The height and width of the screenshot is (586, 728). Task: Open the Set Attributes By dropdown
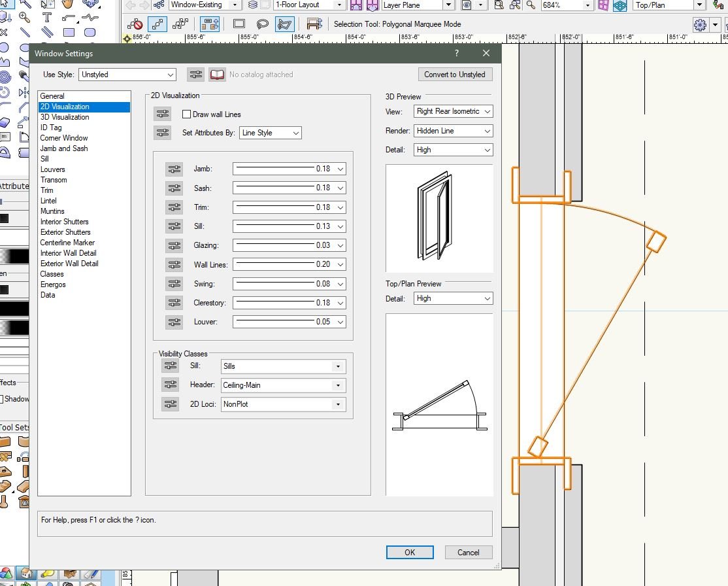coord(270,133)
